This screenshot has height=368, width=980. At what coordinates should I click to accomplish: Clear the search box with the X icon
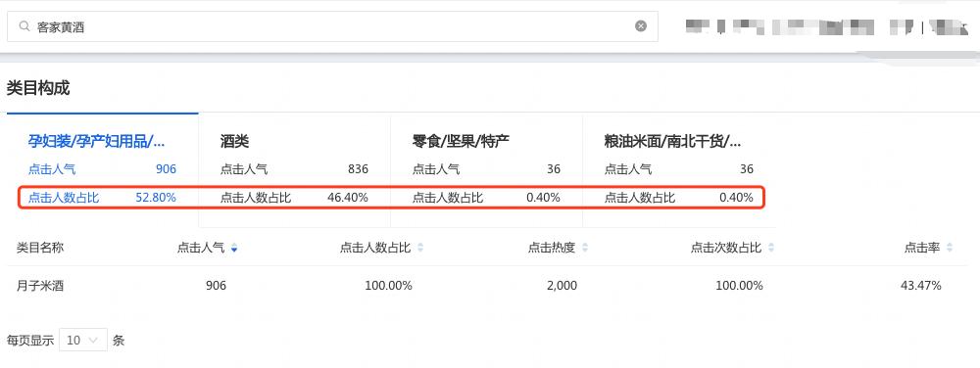point(641,26)
